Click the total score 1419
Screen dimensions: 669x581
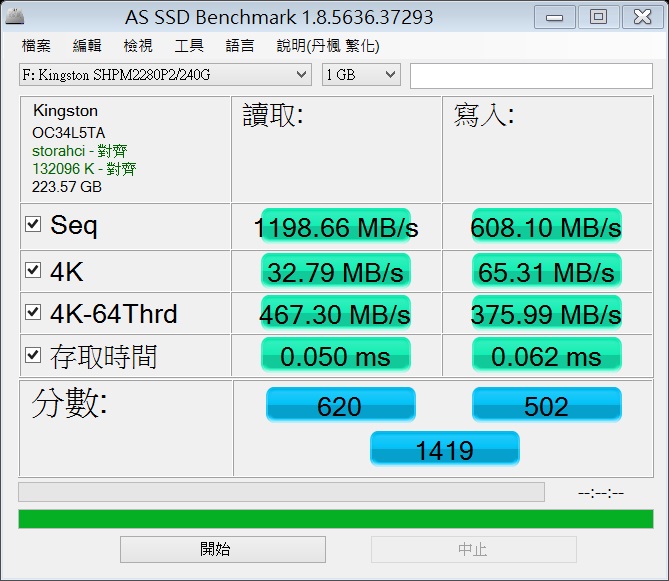point(445,449)
